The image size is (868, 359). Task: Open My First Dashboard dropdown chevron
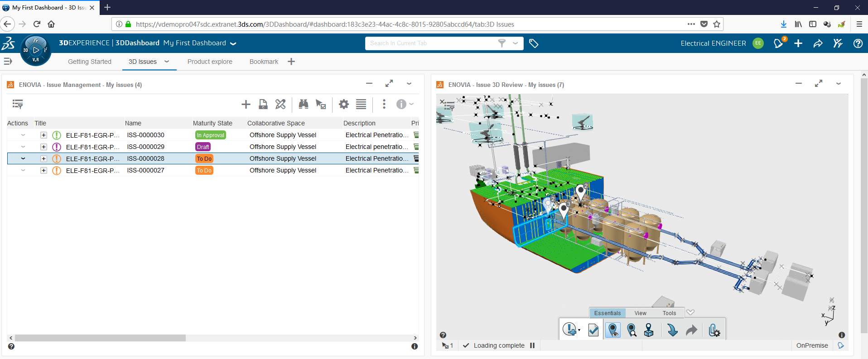pos(233,43)
